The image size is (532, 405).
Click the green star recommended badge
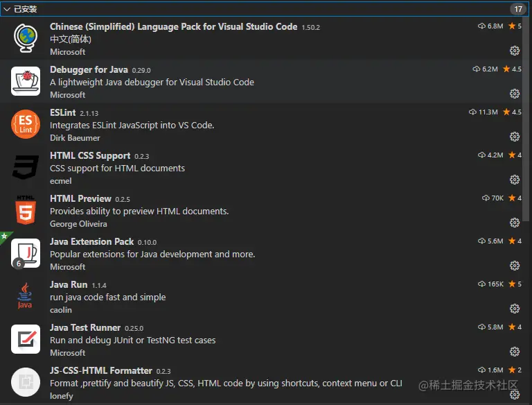pos(4,236)
